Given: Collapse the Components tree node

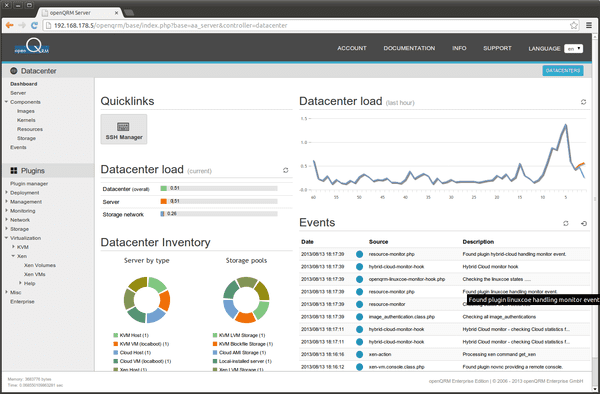Looking at the screenshot, I should [6, 102].
